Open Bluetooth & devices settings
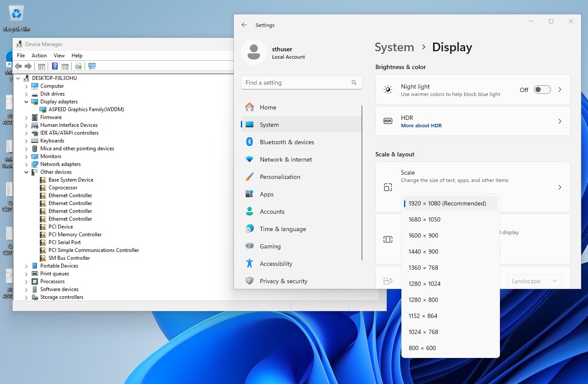 pos(286,142)
